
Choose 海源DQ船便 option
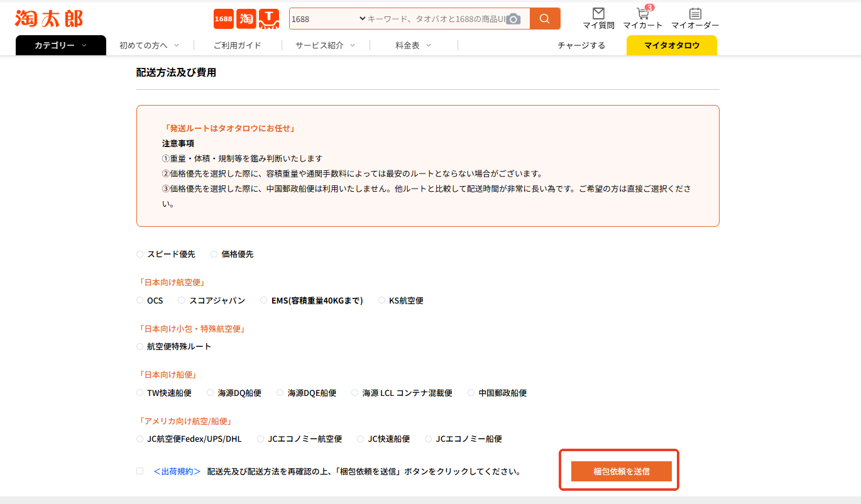pos(211,393)
